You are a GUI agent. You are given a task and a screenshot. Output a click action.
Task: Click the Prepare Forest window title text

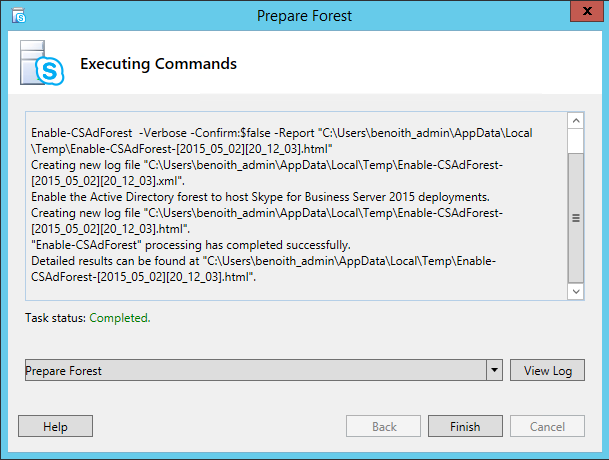[x=303, y=15]
